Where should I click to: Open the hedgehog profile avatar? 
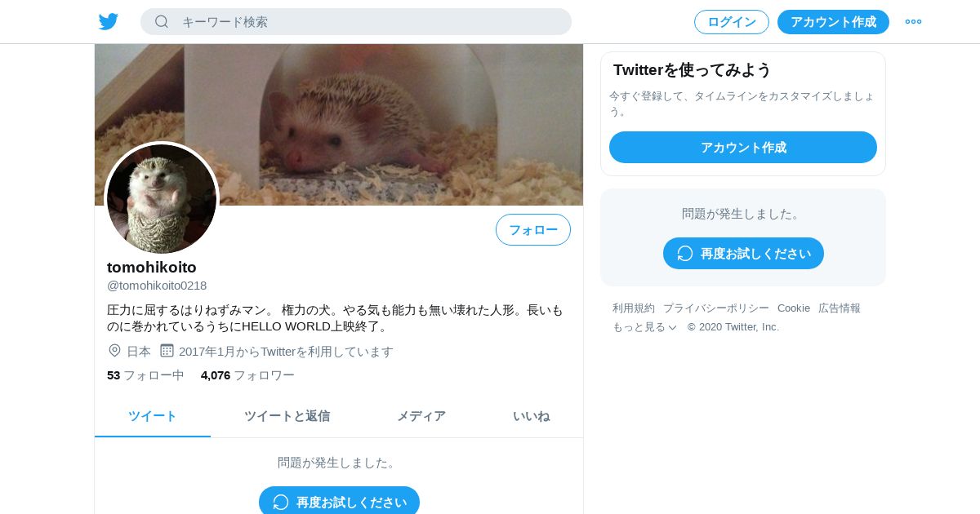pos(162,199)
